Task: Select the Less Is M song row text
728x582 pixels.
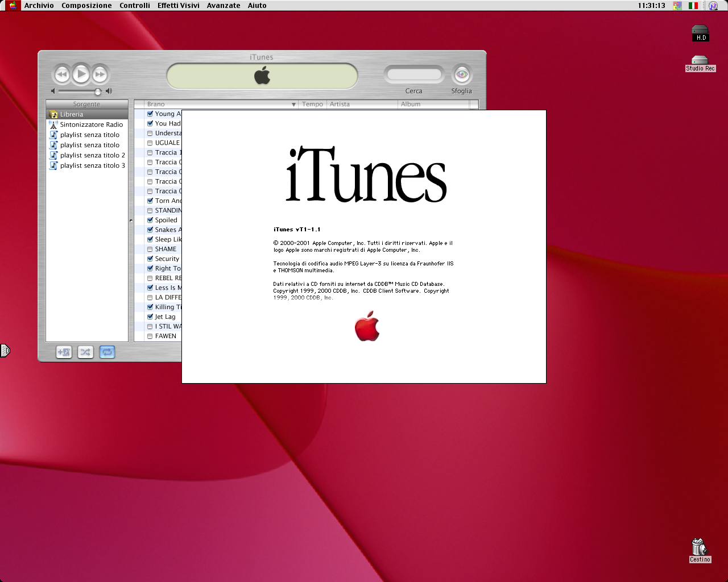Action: point(168,288)
